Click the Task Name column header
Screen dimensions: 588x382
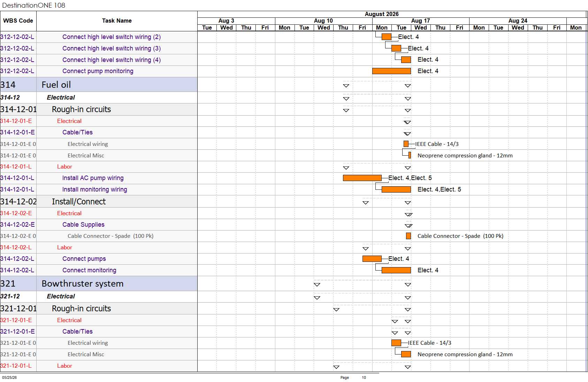[x=117, y=21]
